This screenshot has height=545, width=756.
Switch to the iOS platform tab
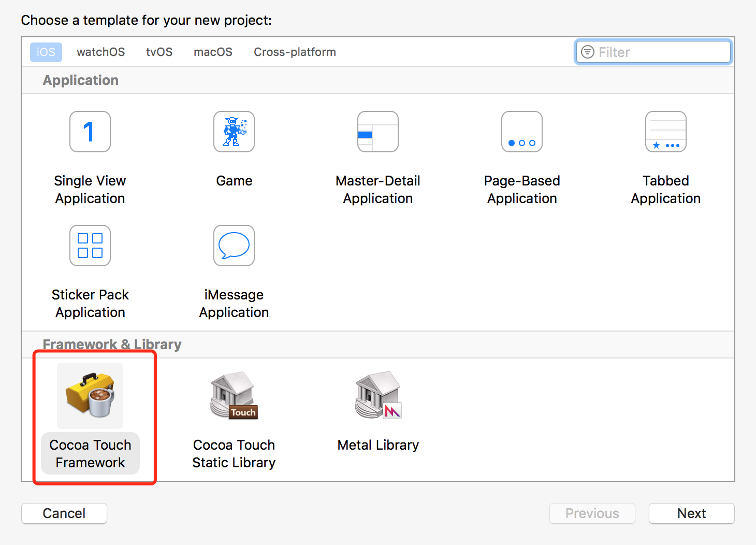tap(46, 52)
